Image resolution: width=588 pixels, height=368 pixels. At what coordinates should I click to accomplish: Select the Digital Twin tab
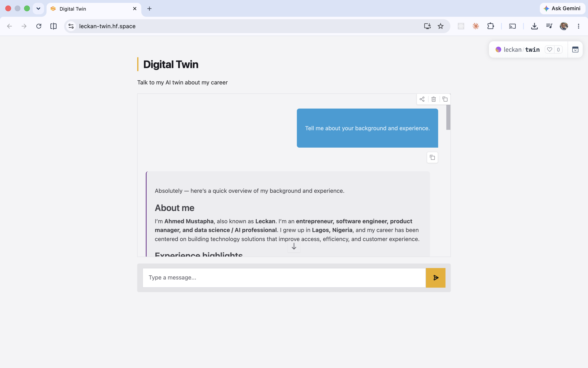[x=94, y=9]
